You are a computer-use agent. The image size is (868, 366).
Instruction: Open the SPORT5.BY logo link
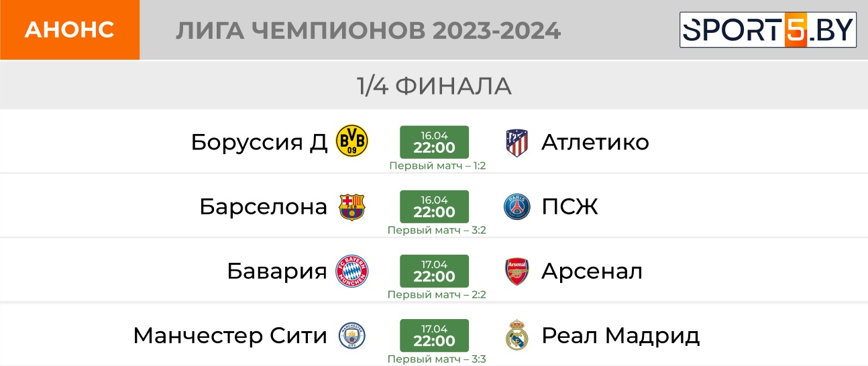(x=768, y=29)
